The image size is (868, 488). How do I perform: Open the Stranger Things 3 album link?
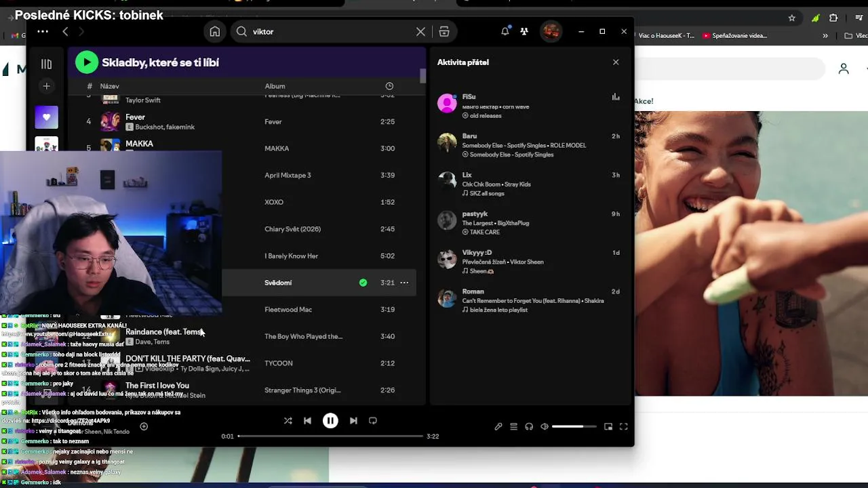302,390
